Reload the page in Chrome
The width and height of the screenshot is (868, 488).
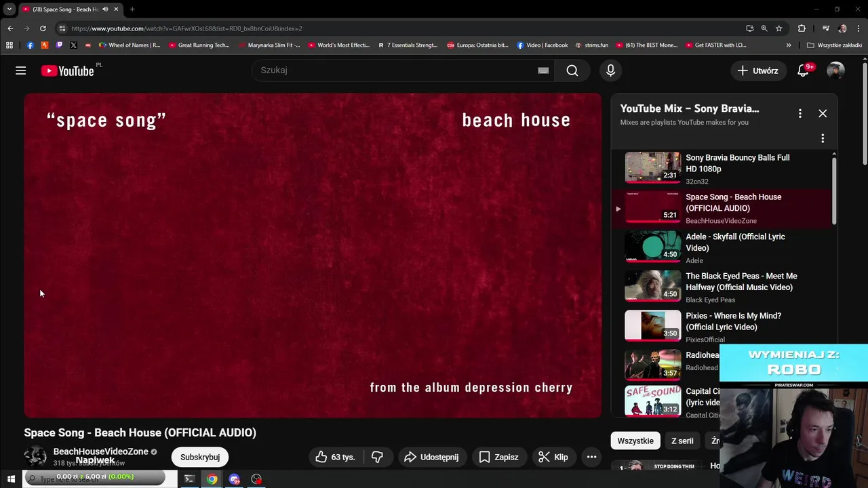point(43,28)
